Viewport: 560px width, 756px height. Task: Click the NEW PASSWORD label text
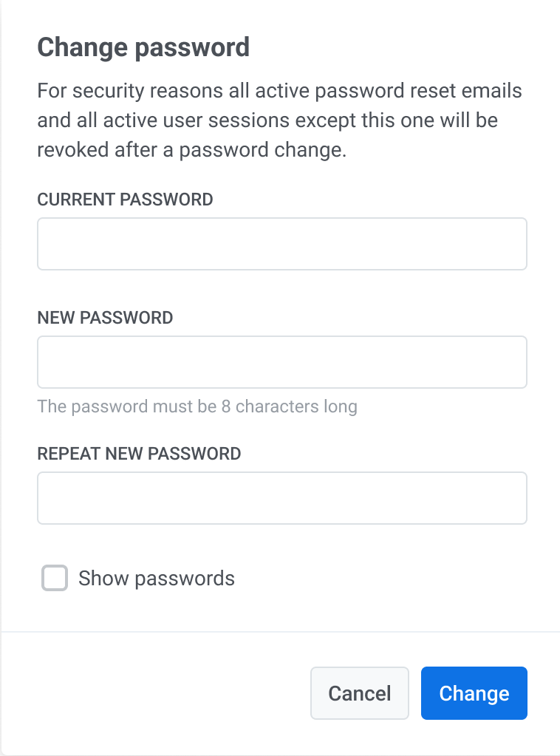(x=105, y=318)
